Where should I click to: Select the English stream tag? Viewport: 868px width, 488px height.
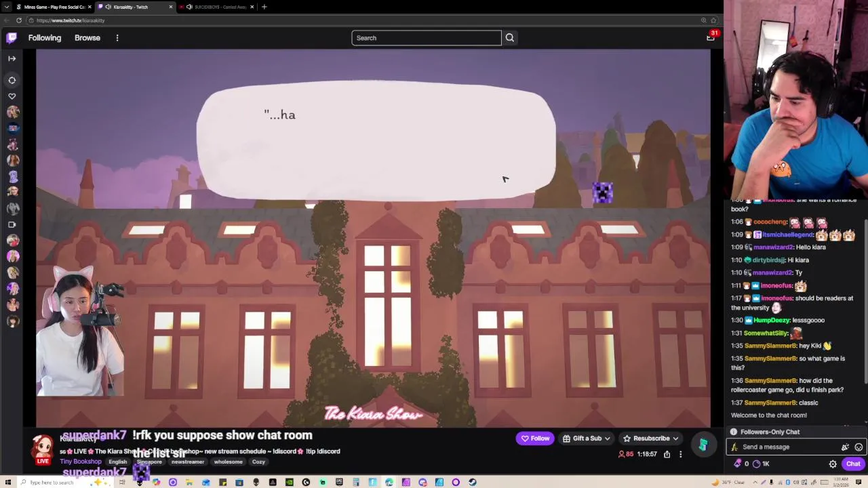point(118,462)
